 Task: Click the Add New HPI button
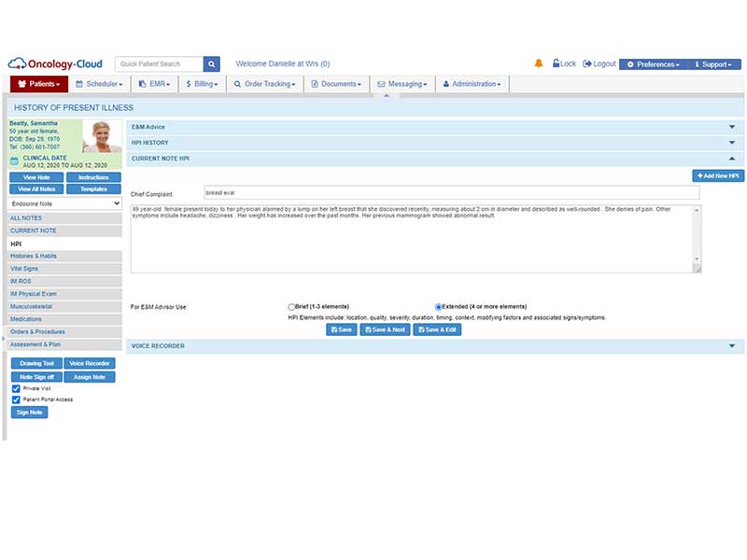tap(718, 175)
